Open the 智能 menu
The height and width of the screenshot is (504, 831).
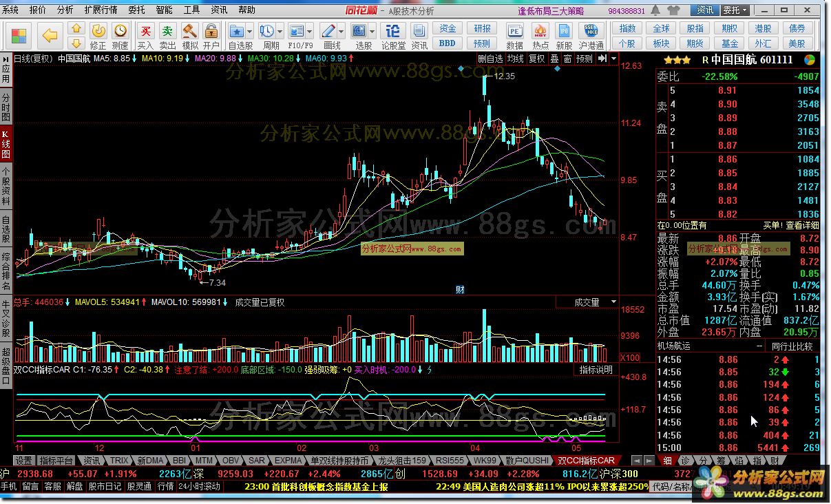click(164, 10)
